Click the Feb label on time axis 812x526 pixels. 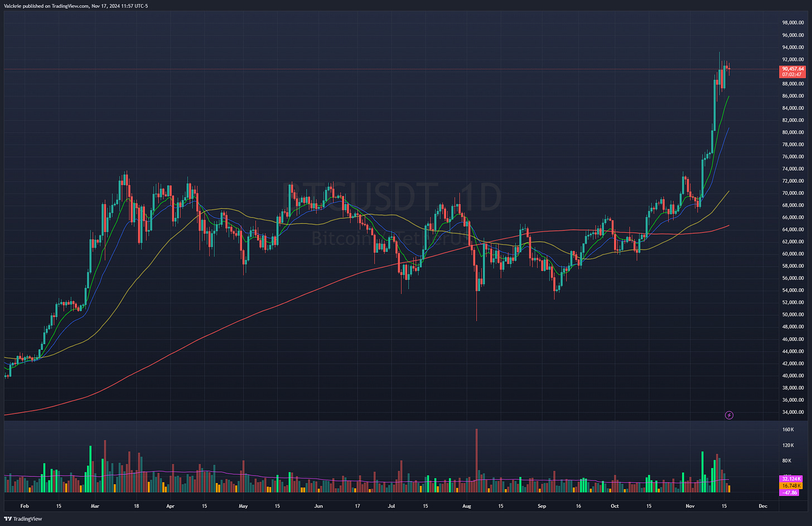tap(24, 506)
